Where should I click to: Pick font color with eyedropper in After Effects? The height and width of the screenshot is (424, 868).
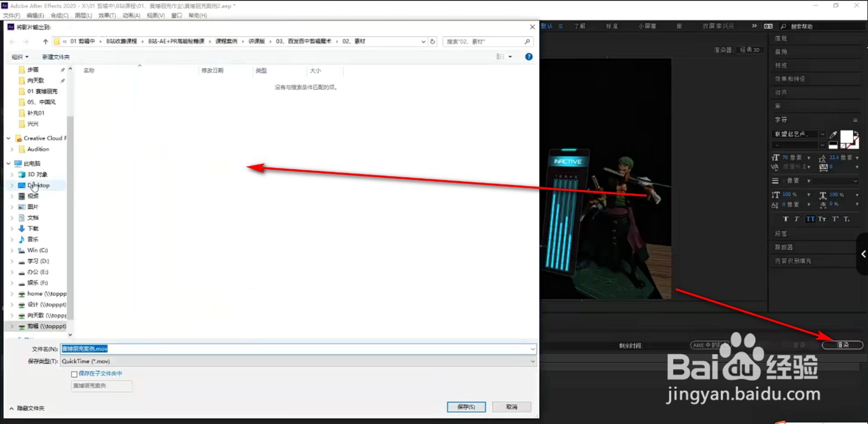point(833,135)
